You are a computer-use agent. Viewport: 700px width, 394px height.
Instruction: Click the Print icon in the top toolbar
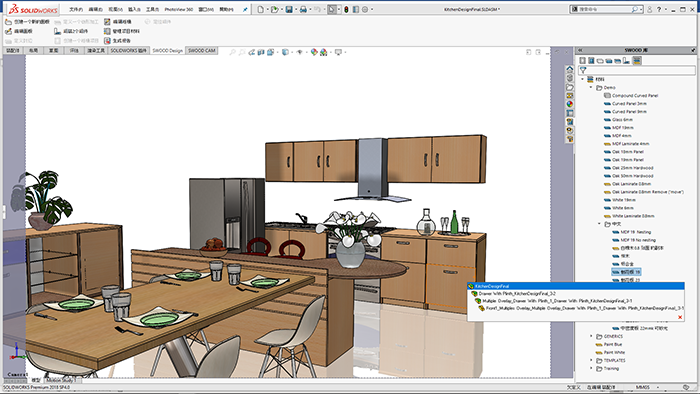tap(303, 9)
